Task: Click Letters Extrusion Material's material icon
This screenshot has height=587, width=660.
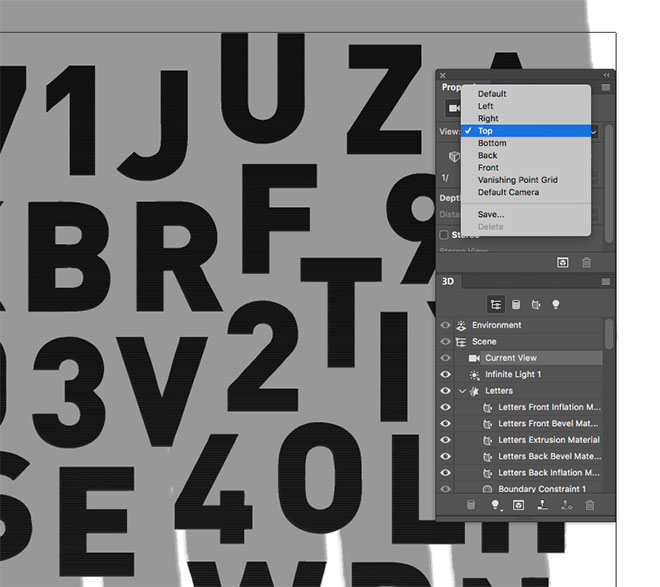Action: [487, 440]
